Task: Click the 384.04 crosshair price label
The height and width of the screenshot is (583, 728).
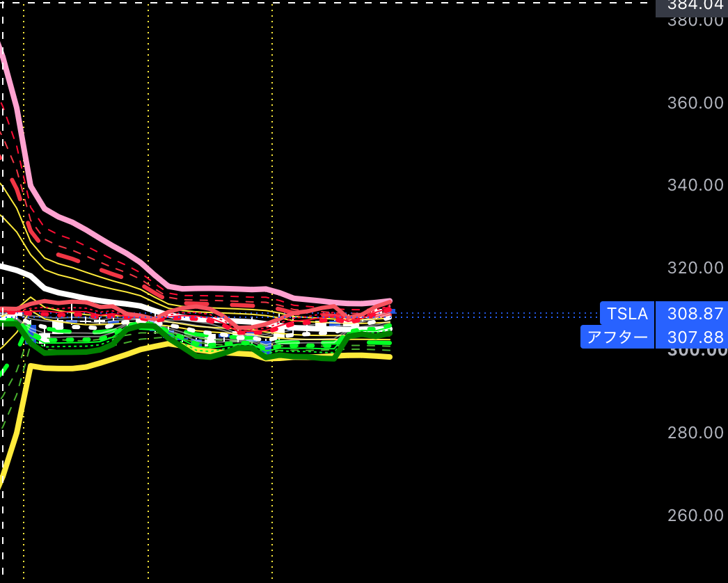Action: click(692, 6)
